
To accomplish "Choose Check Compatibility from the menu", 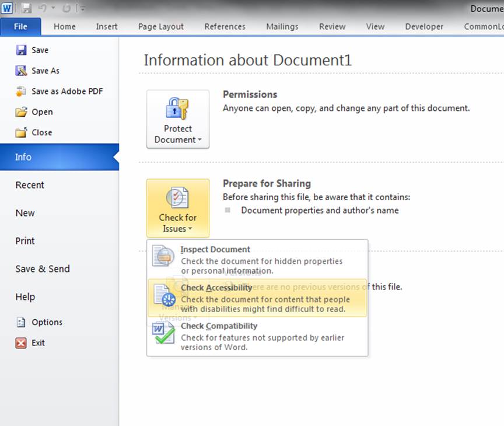I will coord(257,336).
